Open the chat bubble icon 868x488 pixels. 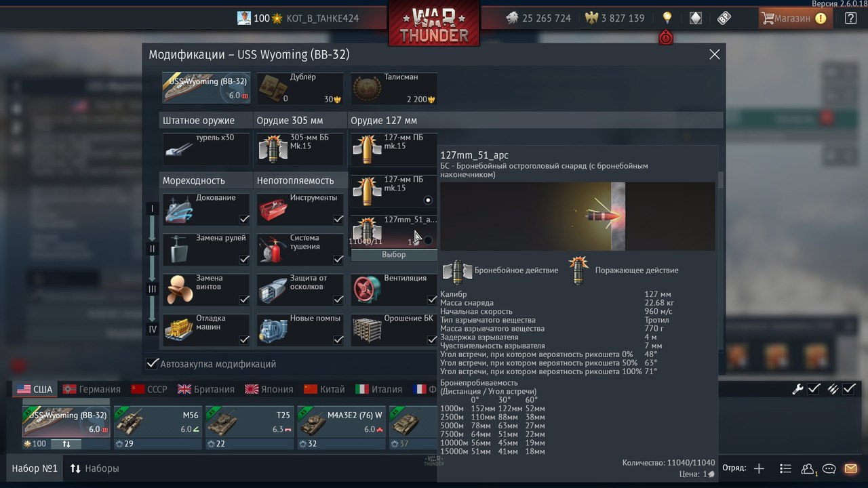point(829,468)
